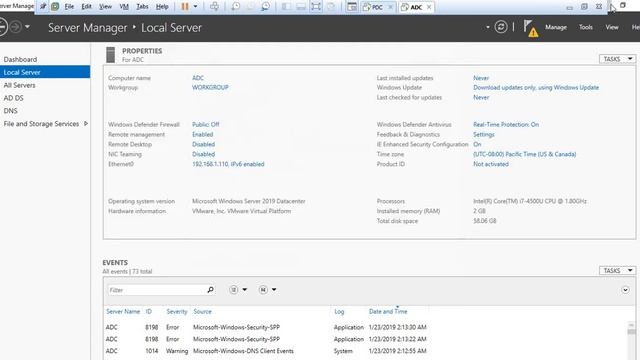Screen dimensions: 640x360
Task: Enter VMware full screen mode
Action: (316, 7)
